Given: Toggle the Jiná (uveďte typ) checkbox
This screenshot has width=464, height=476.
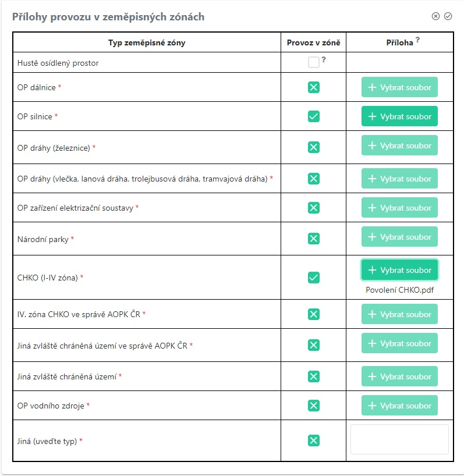Looking at the screenshot, I should click(x=314, y=441).
